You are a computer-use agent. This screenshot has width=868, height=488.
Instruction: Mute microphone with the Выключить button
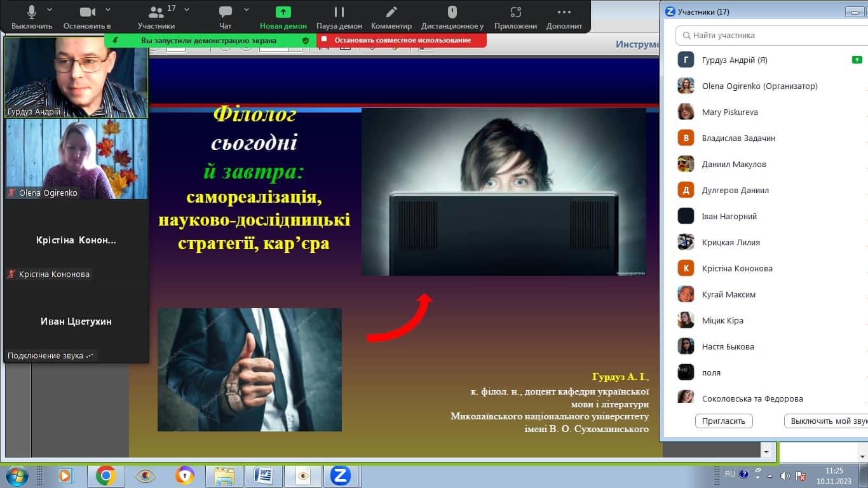coord(32,13)
